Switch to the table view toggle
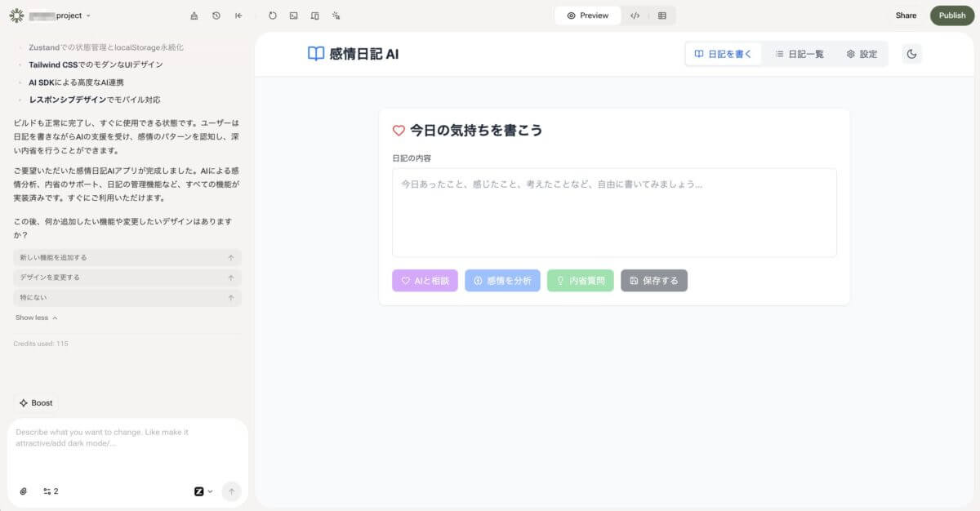980x511 pixels. click(x=661, y=16)
